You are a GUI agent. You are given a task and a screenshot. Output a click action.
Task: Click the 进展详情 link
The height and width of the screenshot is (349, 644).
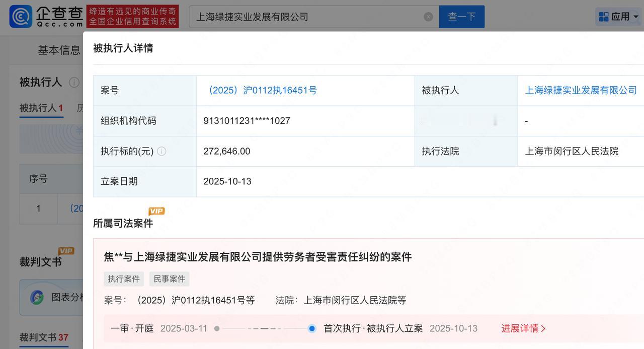click(520, 328)
